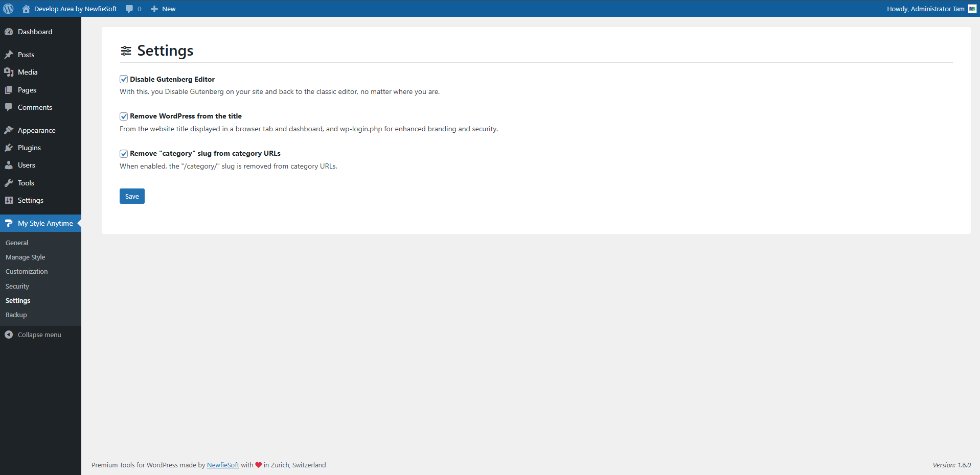The width and height of the screenshot is (980, 475).
Task: Click Collapse menu label
Action: click(39, 335)
